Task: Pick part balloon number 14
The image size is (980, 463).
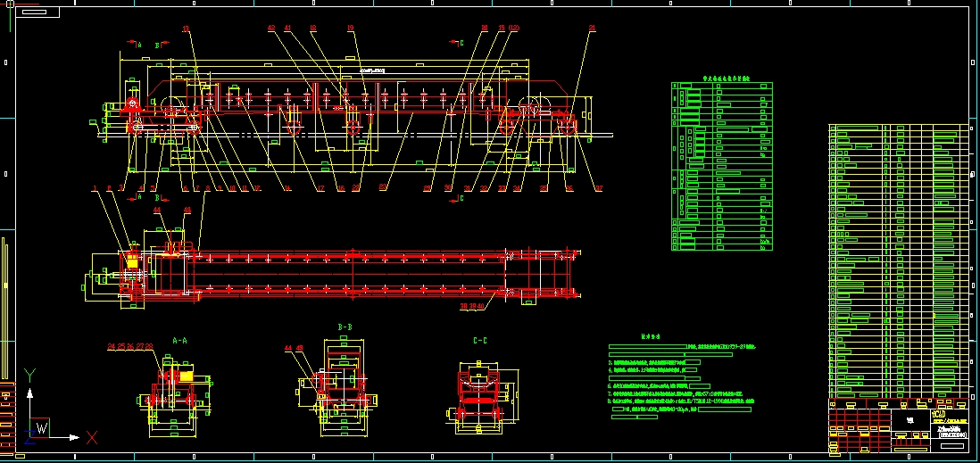Action: point(287,189)
